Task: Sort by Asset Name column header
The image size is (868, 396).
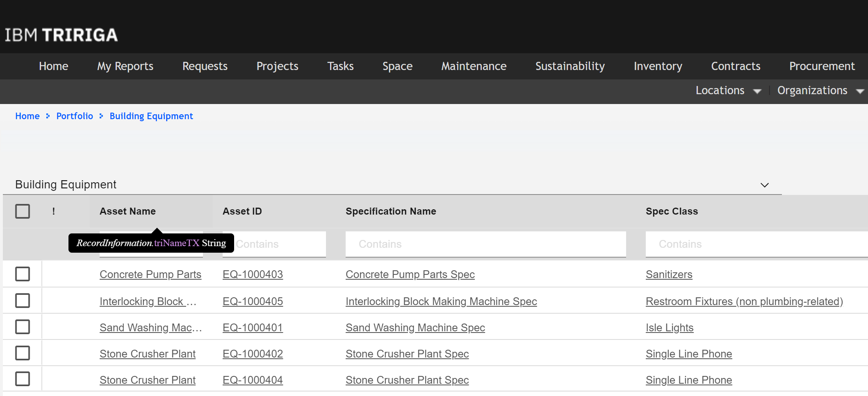Action: pyautogui.click(x=128, y=211)
